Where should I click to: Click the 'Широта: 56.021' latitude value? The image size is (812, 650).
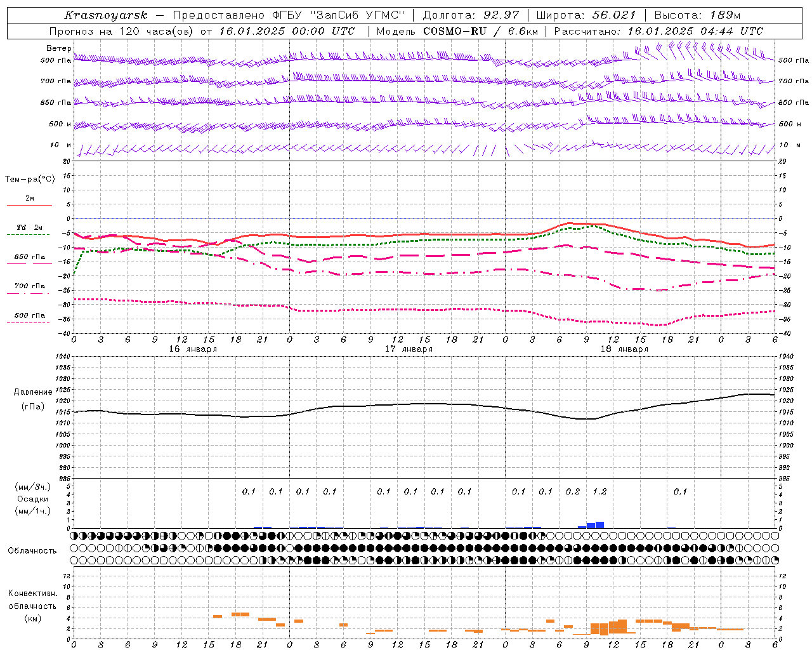586,15
